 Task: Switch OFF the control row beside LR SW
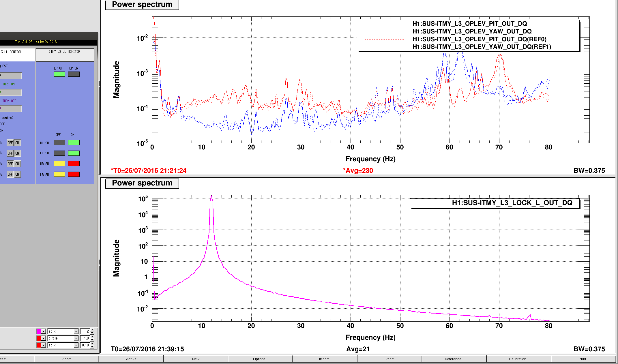[10, 175]
